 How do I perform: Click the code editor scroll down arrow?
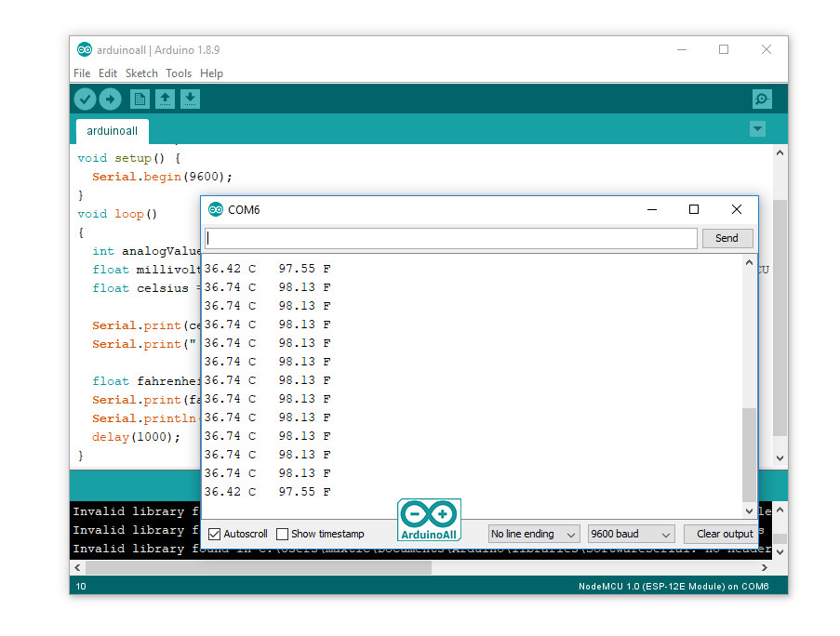pyautogui.click(x=780, y=458)
